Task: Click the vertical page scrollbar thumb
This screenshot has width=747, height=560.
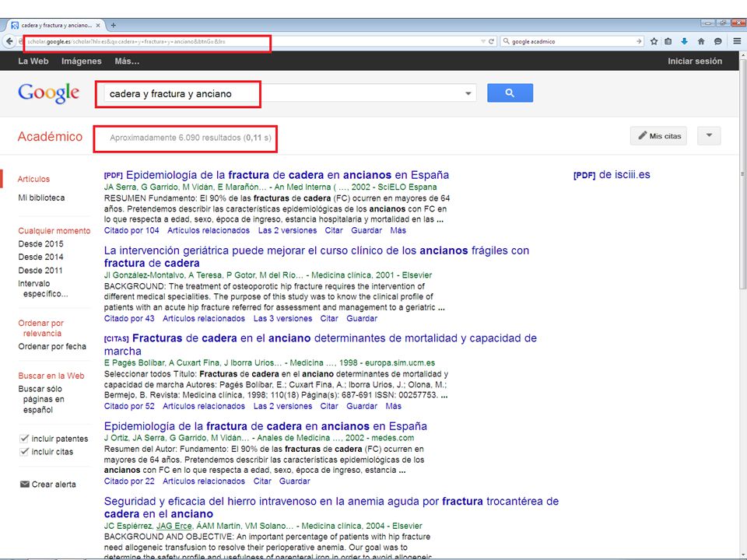Action: click(x=742, y=173)
